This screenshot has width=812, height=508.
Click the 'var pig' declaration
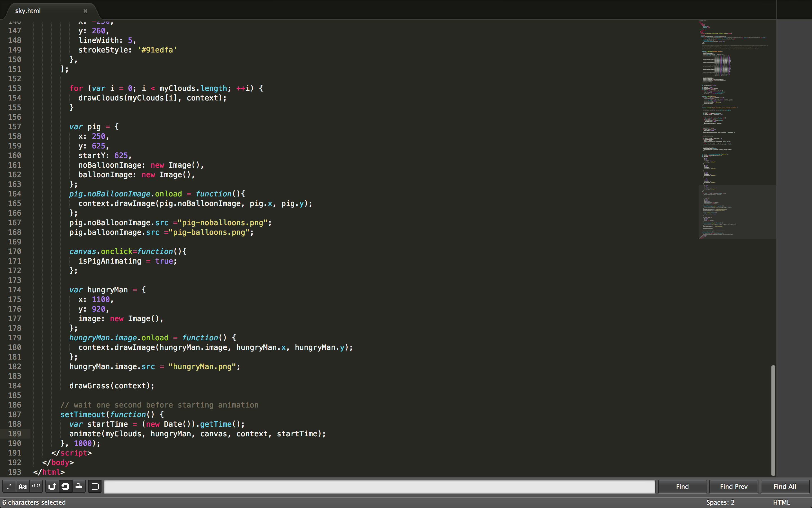pos(85,127)
